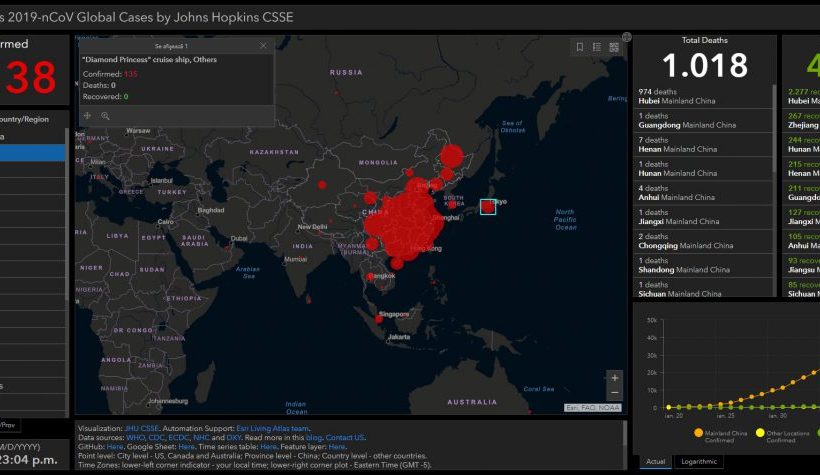Open the map bookmarks icon
820x475 pixels.
[579, 47]
